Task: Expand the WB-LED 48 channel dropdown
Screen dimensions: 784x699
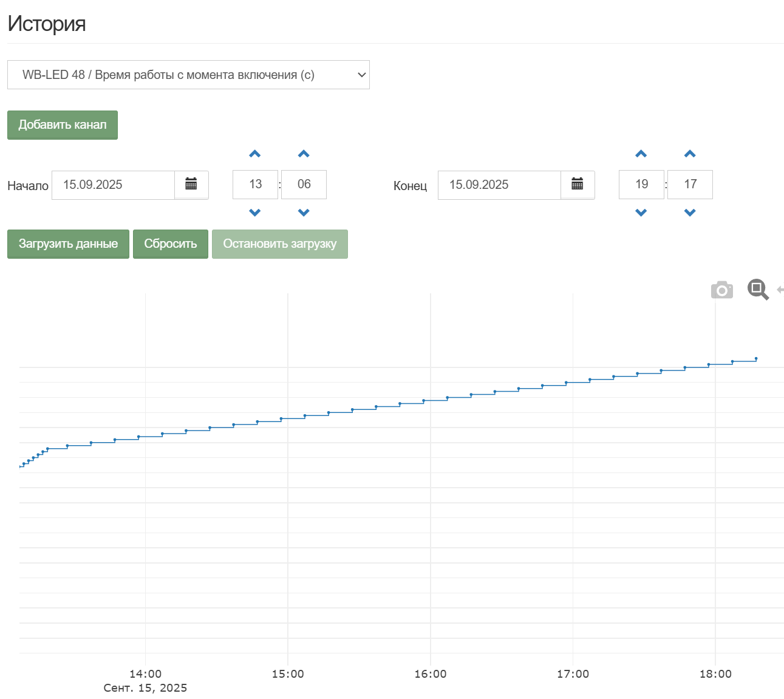Action: coord(188,75)
